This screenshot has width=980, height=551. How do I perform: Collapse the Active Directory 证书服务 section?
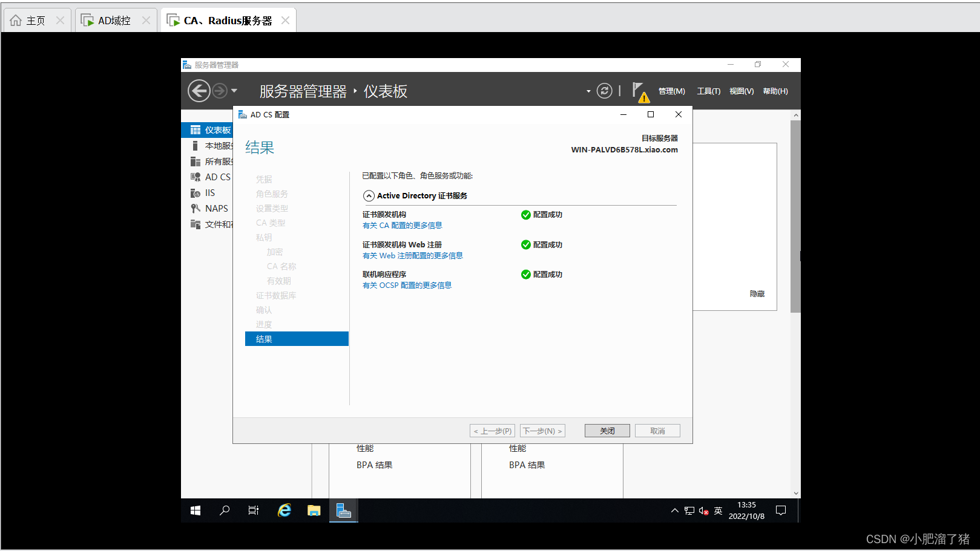(369, 196)
